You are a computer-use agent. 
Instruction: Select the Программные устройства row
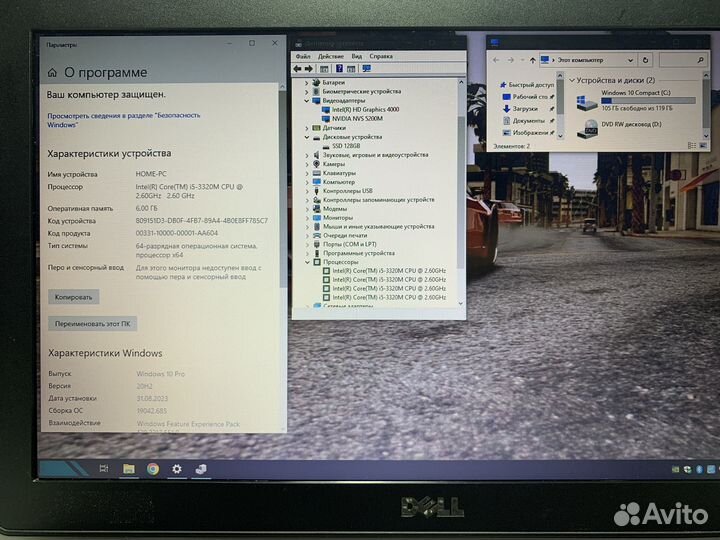tap(358, 253)
